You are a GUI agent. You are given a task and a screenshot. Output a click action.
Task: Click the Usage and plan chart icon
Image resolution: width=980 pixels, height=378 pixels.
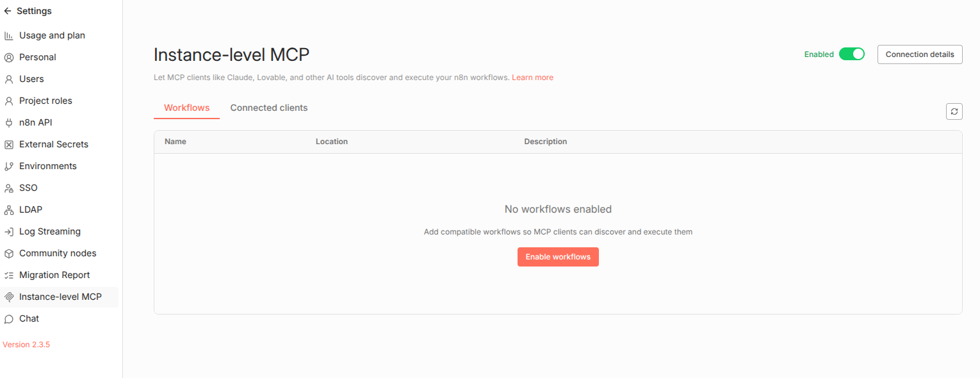9,36
